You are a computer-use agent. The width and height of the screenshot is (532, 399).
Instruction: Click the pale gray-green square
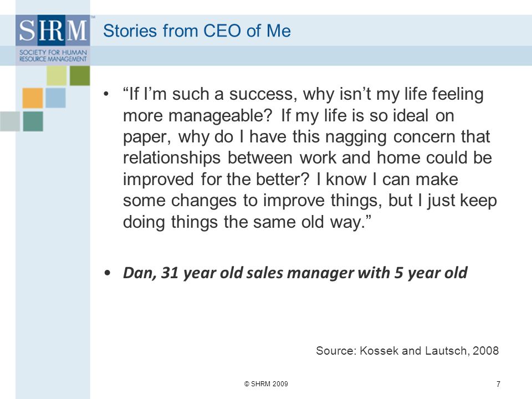click(x=10, y=121)
